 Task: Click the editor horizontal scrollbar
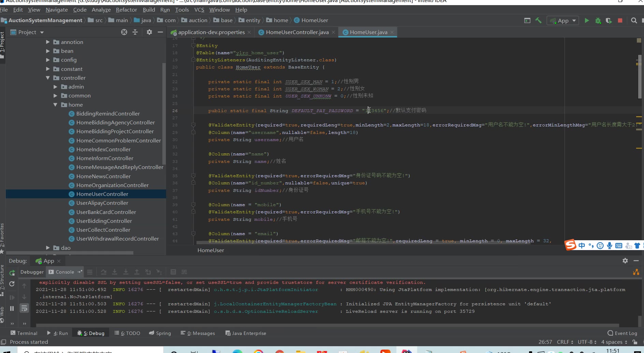(x=363, y=243)
